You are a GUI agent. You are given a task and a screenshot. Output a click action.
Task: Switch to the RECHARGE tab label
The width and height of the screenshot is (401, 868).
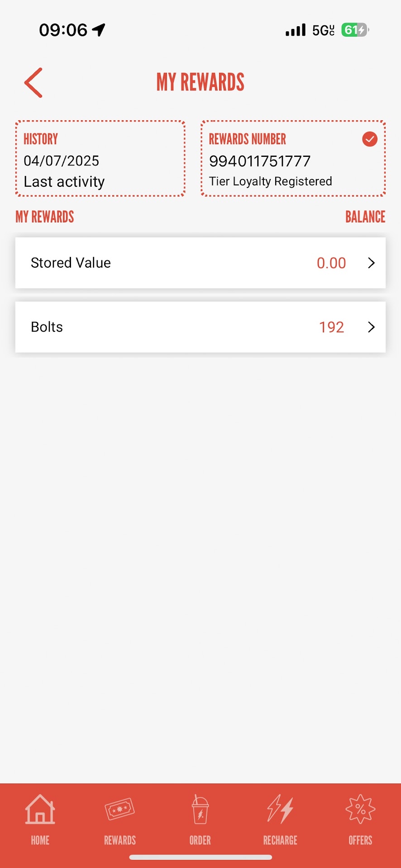[280, 840]
